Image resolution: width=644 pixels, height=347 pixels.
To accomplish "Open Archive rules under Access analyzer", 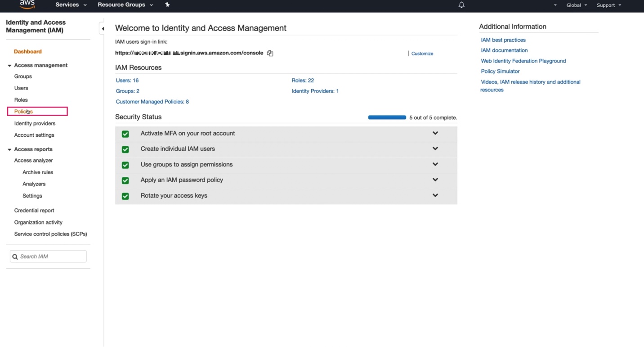I will [x=38, y=172].
